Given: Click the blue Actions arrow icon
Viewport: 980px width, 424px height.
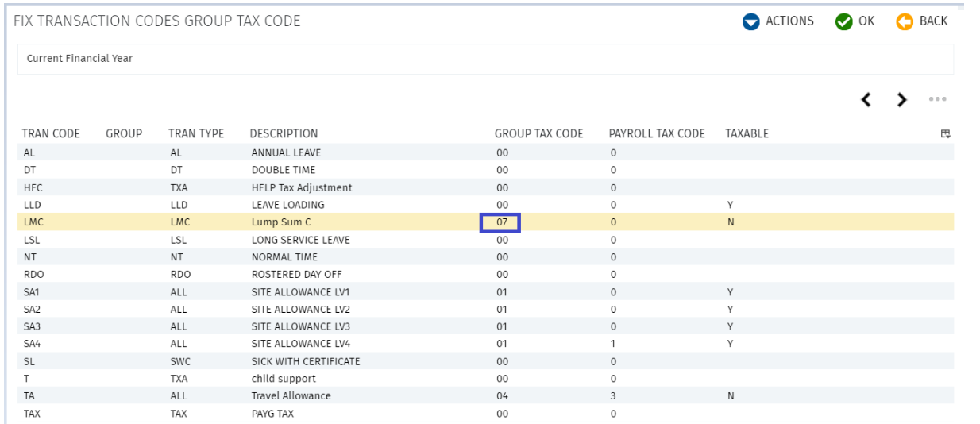Looking at the screenshot, I should tap(751, 22).
